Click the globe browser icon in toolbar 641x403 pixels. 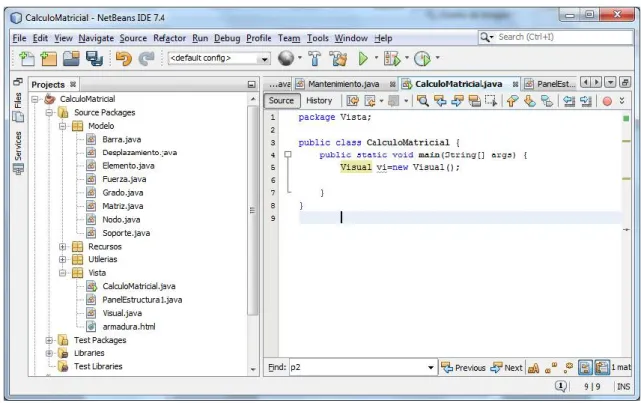[286, 58]
